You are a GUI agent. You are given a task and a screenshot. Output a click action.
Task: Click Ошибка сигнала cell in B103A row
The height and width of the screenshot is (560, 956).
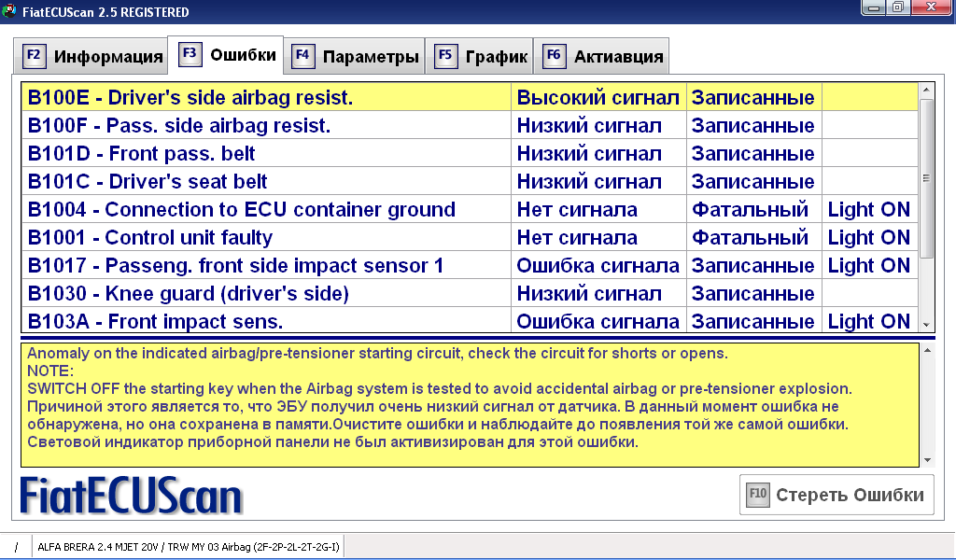[598, 322]
